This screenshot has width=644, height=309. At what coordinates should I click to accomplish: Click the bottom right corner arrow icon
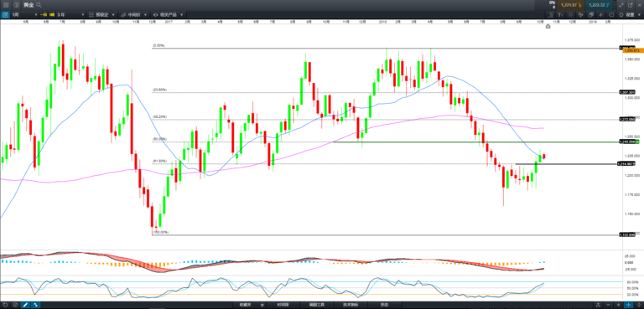(639, 305)
